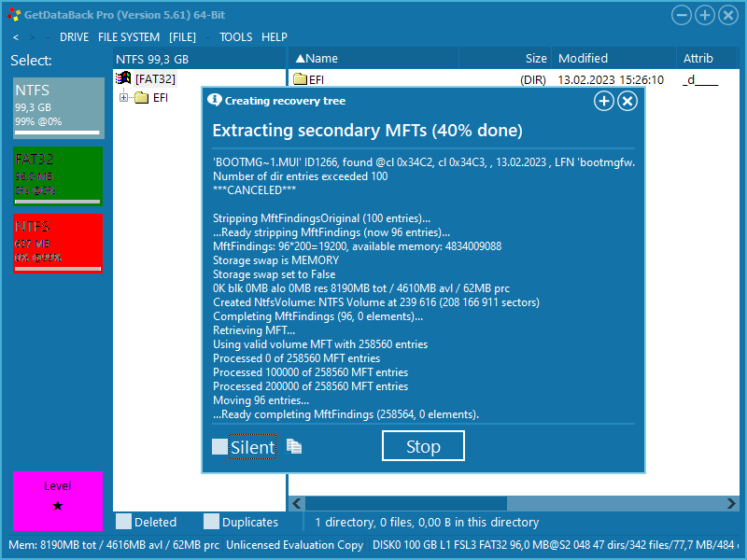The height and width of the screenshot is (560, 747).
Task: Click 'Extracting secondary MFTs (40% done)' heading
Action: (x=367, y=131)
